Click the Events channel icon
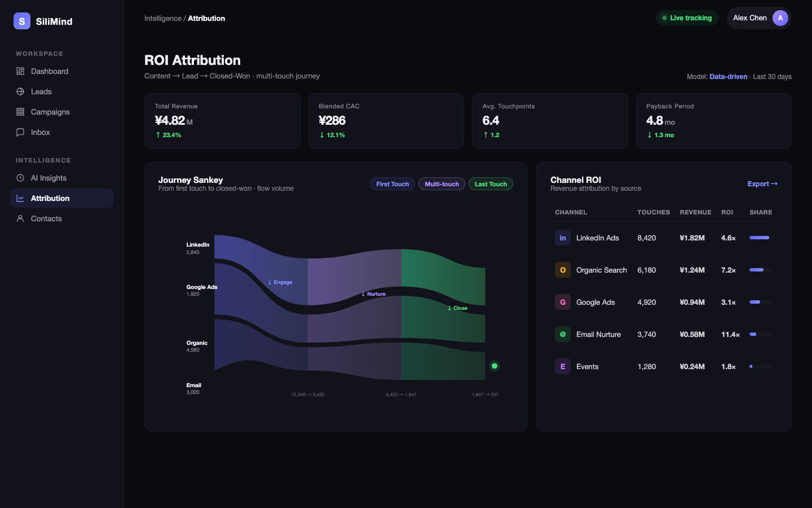The image size is (812, 508). (x=563, y=366)
